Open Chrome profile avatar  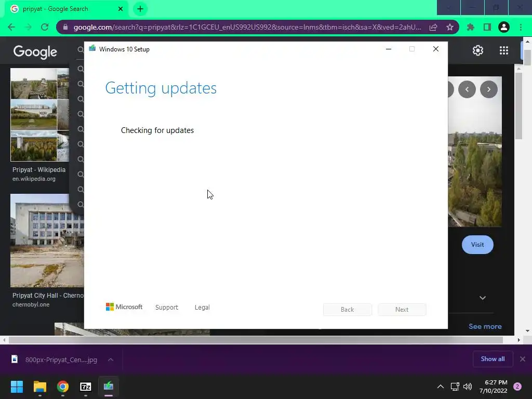click(x=504, y=27)
